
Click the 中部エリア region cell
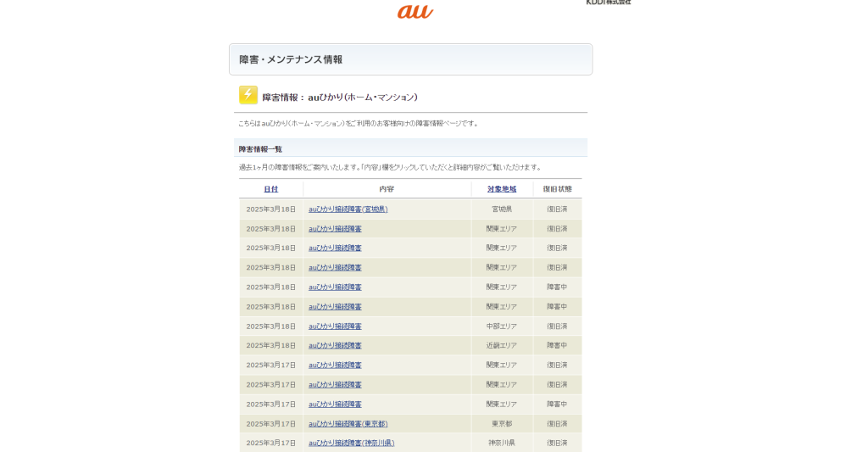coord(502,326)
